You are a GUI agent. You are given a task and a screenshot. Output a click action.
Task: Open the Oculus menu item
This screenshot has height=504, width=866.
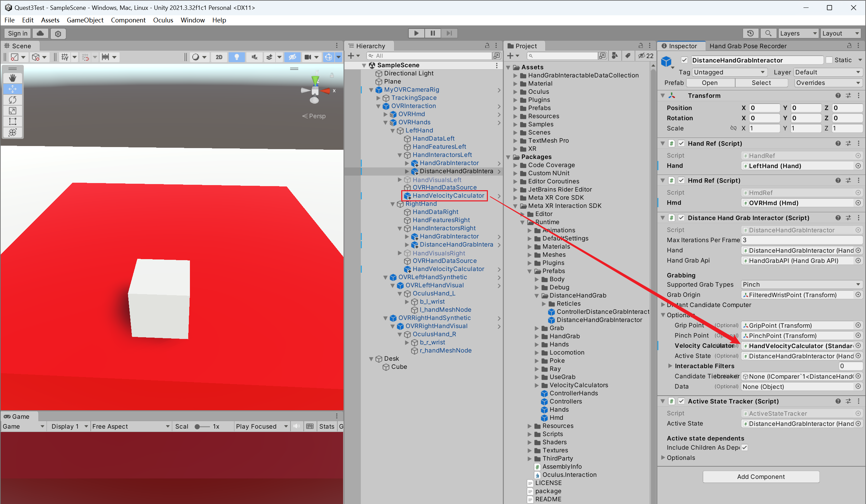163,20
